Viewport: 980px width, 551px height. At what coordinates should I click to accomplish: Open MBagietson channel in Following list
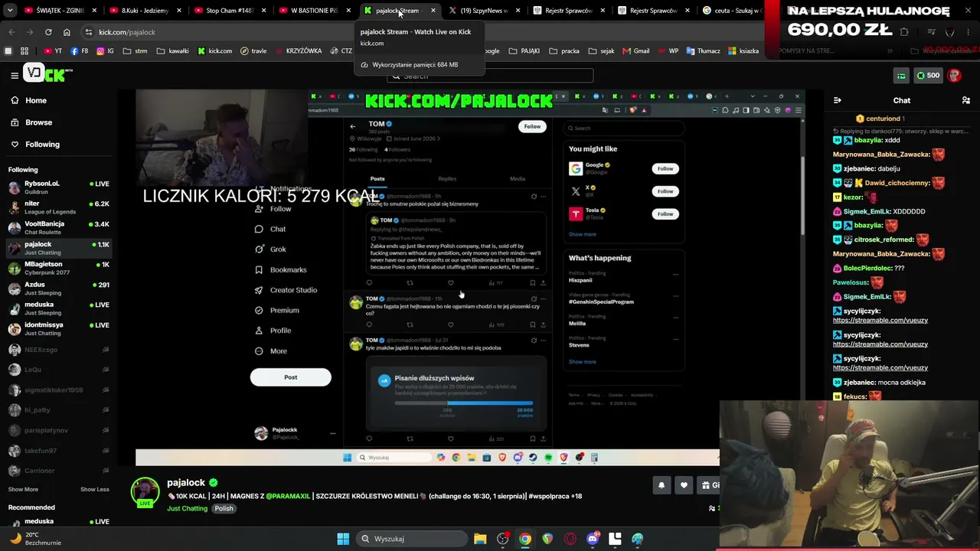(59, 268)
